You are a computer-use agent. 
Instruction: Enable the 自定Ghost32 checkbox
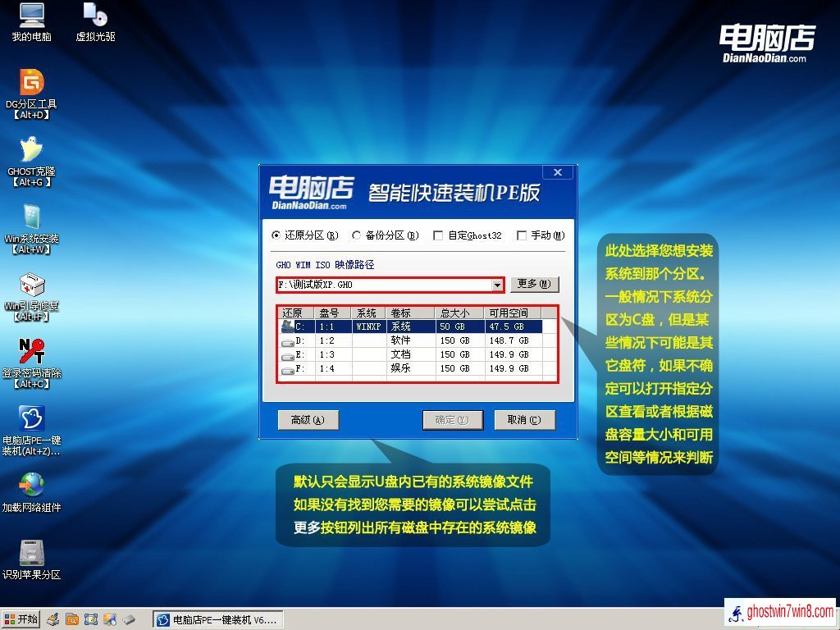(439, 235)
